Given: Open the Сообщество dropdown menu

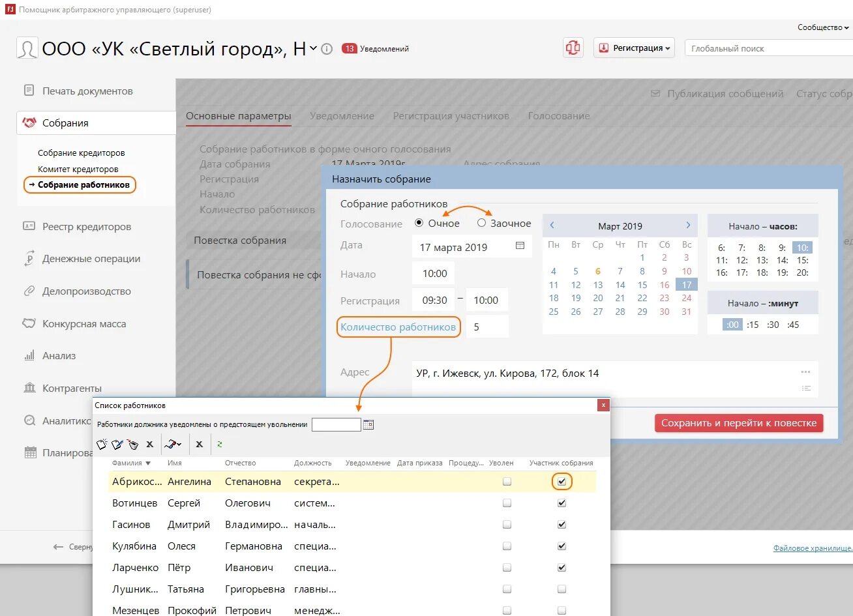Looking at the screenshot, I should pos(823,27).
